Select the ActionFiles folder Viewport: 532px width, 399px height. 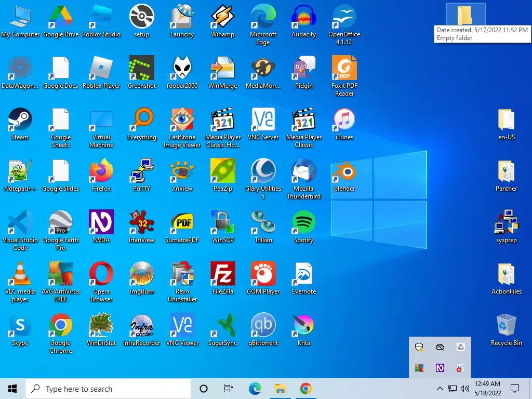(x=506, y=278)
